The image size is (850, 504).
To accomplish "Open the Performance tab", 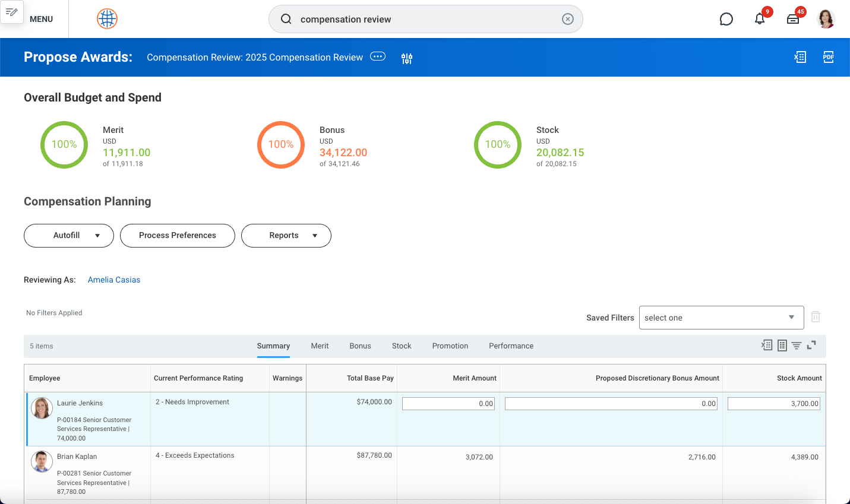I will pos(511,345).
